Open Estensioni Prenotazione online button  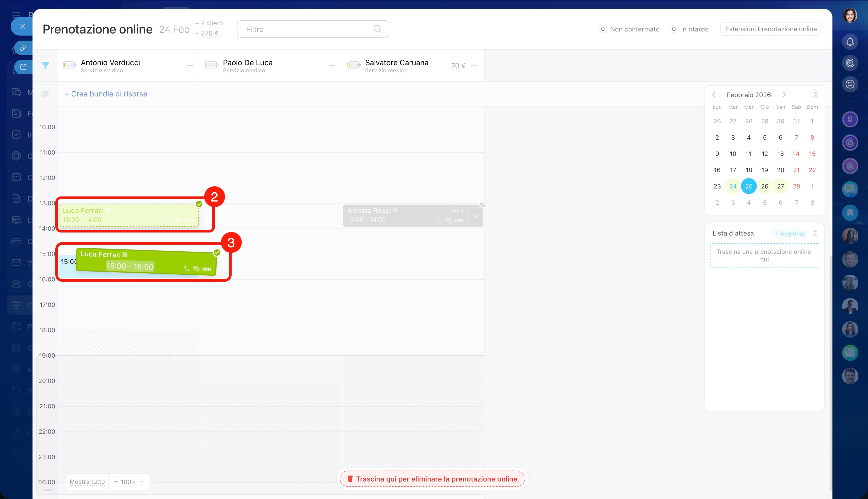coord(771,29)
